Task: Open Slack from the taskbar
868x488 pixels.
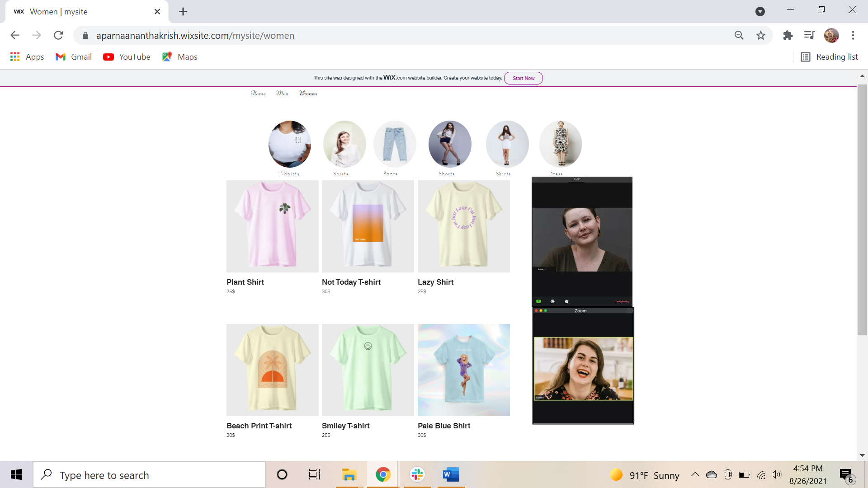Action: coord(417,474)
